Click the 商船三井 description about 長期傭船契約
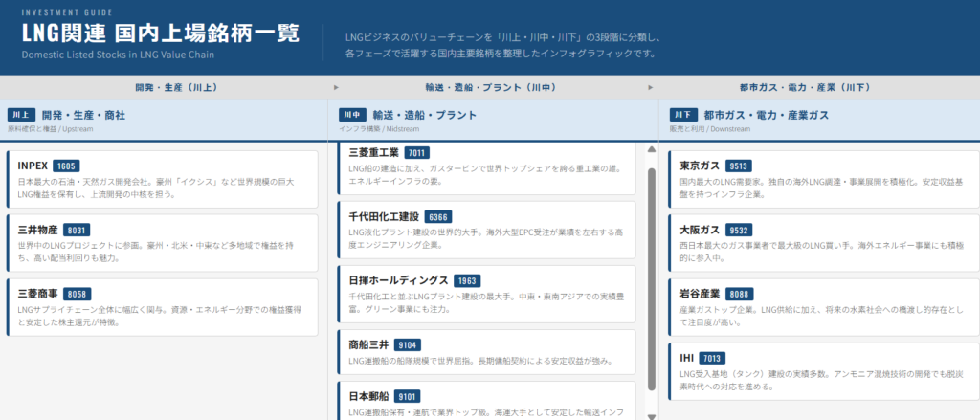The image size is (980, 420). coord(480,361)
